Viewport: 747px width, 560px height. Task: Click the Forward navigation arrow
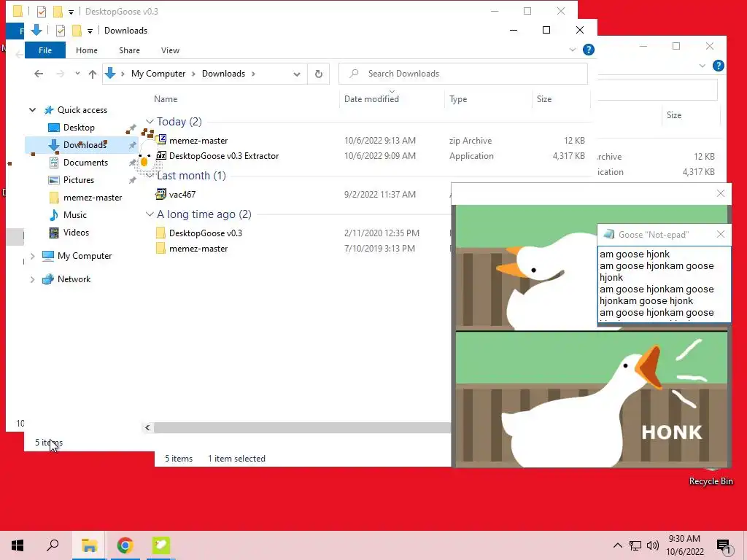click(x=60, y=74)
